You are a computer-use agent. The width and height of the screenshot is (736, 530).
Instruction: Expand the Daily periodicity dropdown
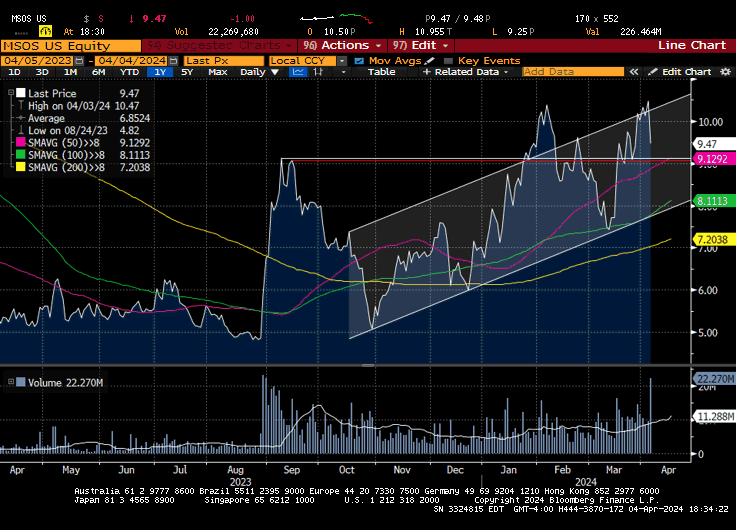click(x=260, y=72)
